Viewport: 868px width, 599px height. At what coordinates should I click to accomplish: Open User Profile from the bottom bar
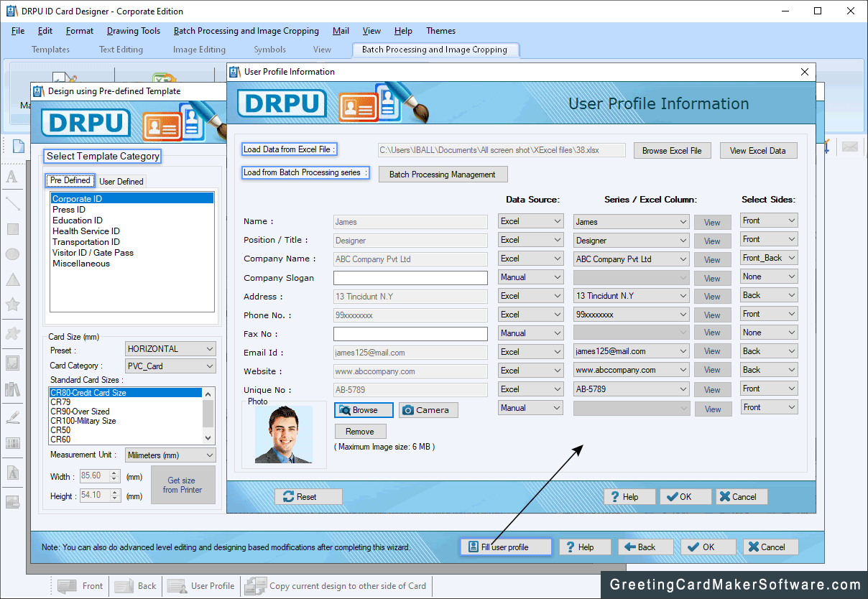click(x=201, y=586)
